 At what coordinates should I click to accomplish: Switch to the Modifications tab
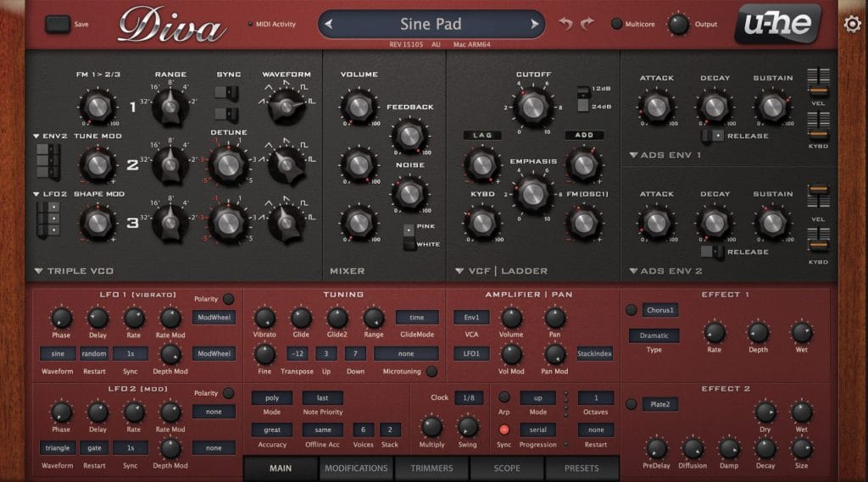point(356,468)
